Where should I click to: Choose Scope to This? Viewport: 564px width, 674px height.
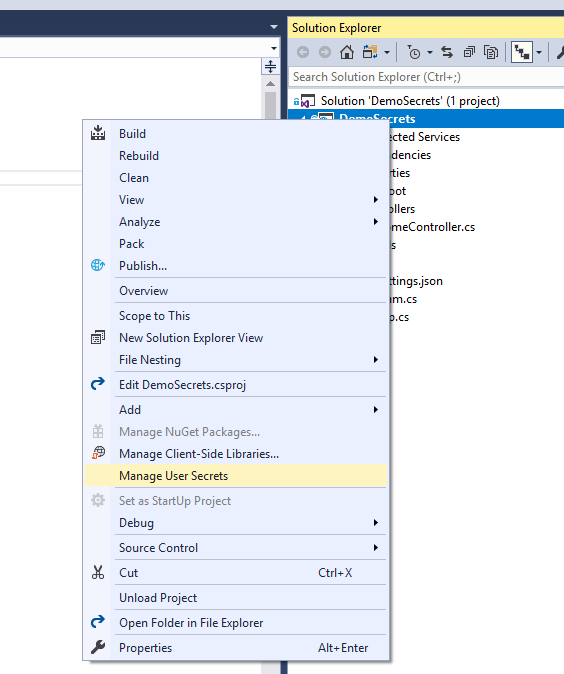154,316
